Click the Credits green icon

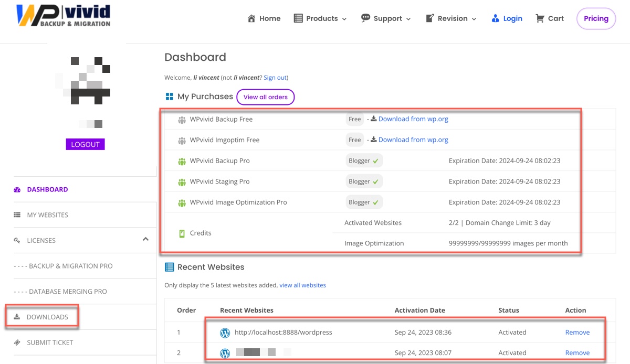tap(182, 233)
